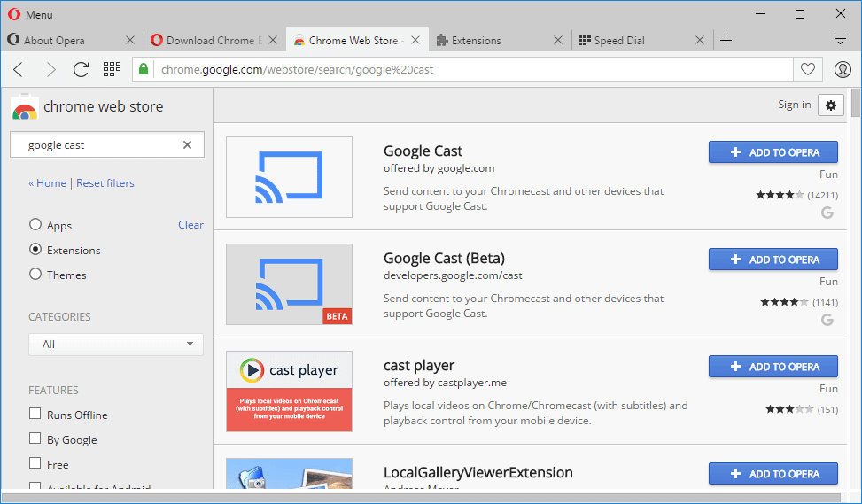This screenshot has width=862, height=504.
Task: Click the "offered by google.com" text
Action: tap(439, 168)
